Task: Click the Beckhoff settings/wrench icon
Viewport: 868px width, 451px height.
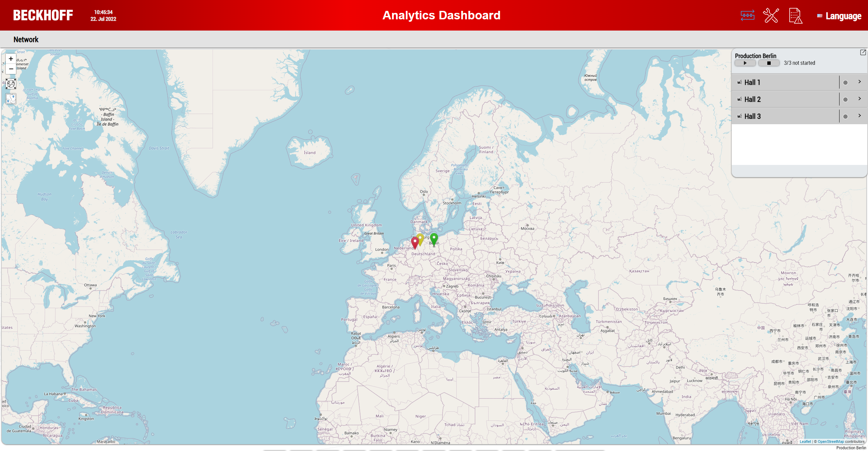Action: click(x=772, y=15)
